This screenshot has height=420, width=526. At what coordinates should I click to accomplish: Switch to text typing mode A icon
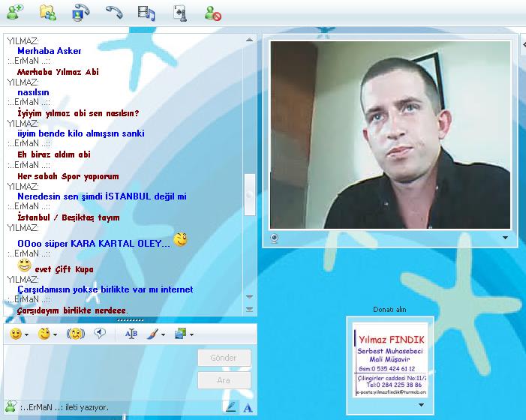pyautogui.click(x=247, y=406)
